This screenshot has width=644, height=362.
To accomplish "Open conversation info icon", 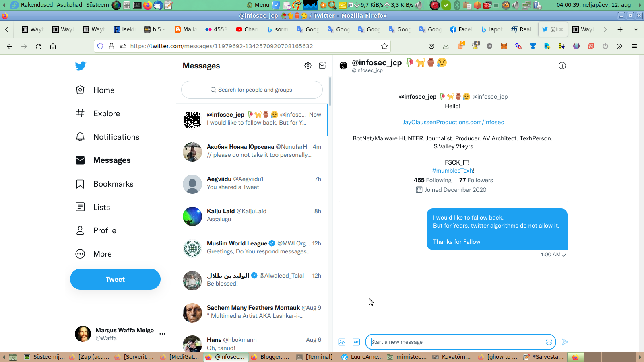I will (562, 66).
